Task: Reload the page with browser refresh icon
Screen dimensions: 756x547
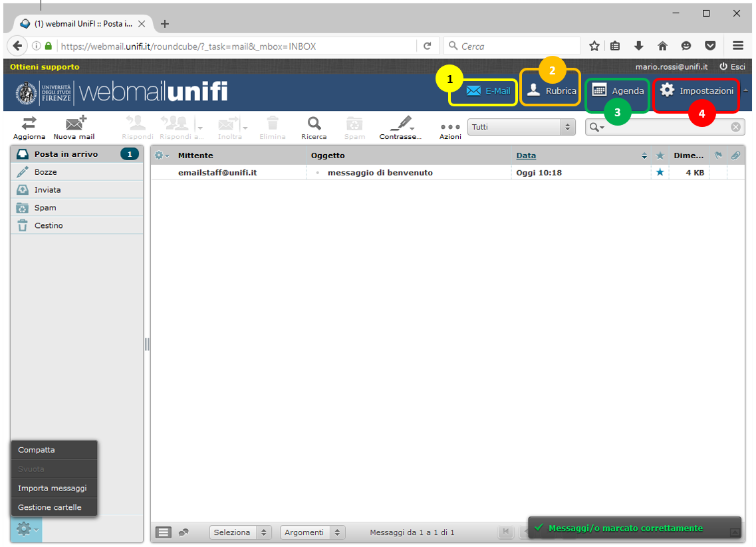Action: click(427, 46)
